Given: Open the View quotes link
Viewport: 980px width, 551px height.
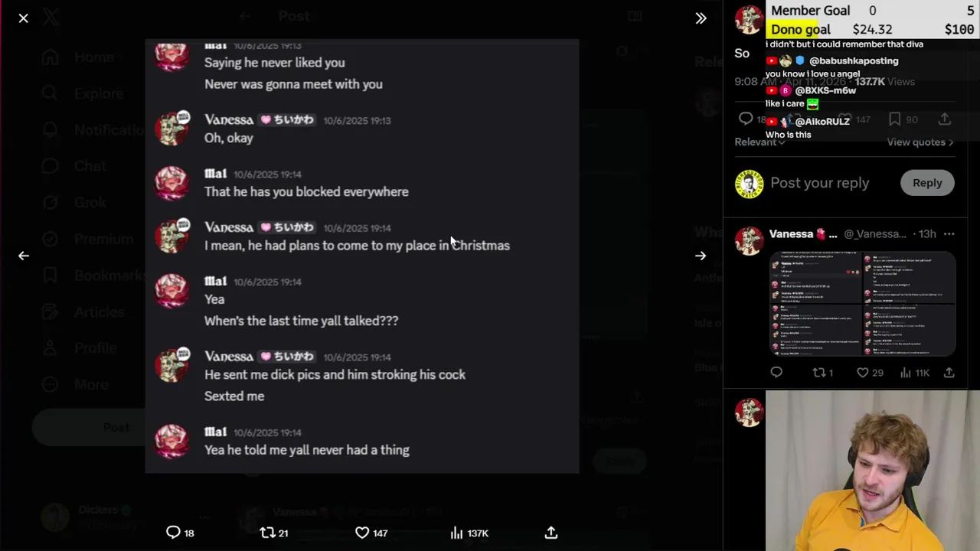Looking at the screenshot, I should (x=920, y=142).
